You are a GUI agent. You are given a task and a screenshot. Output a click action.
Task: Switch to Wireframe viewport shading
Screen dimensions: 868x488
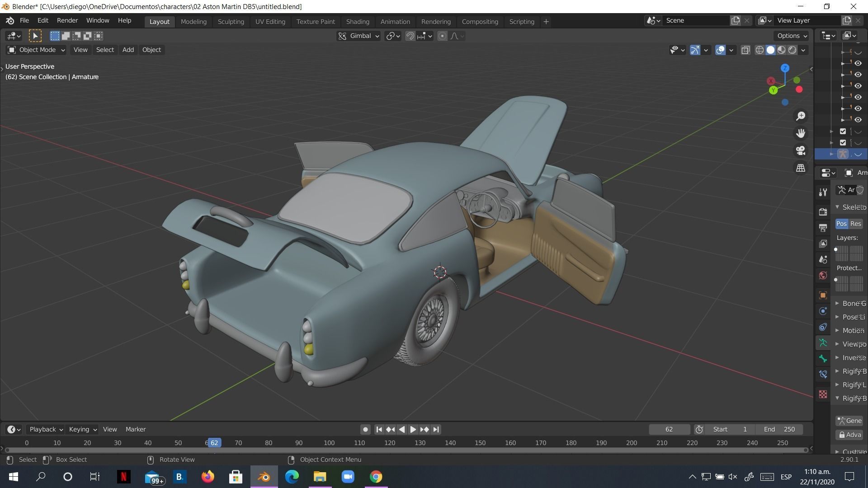coord(760,50)
